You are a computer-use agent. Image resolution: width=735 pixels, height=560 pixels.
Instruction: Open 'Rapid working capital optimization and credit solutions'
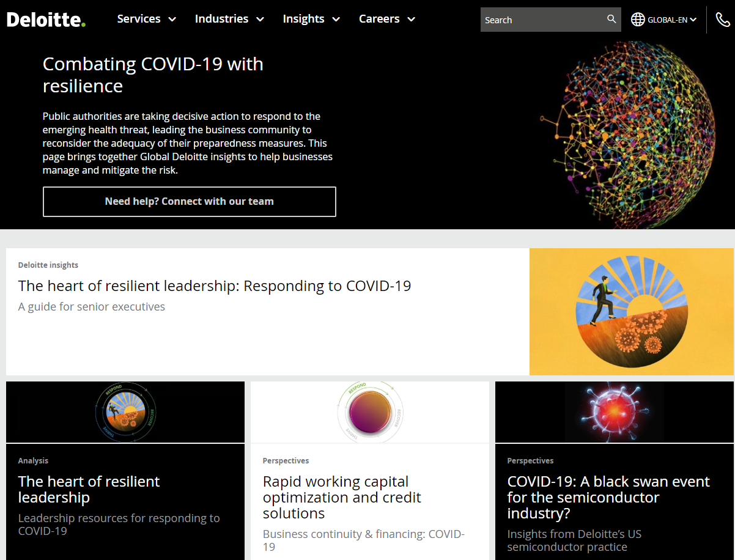click(x=342, y=497)
